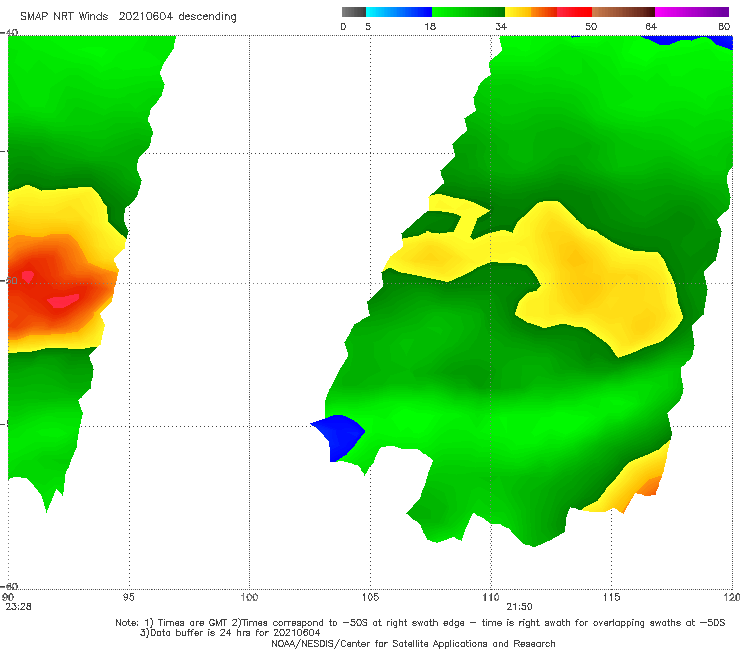
Task: Click the NOAA/NESDIS credit line
Action: point(413,643)
